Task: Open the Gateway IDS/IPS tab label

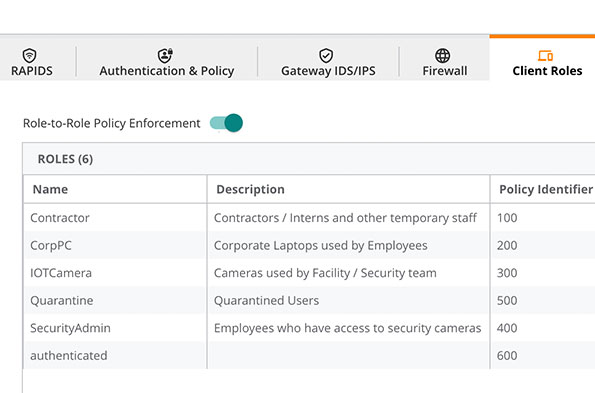Action: (328, 71)
